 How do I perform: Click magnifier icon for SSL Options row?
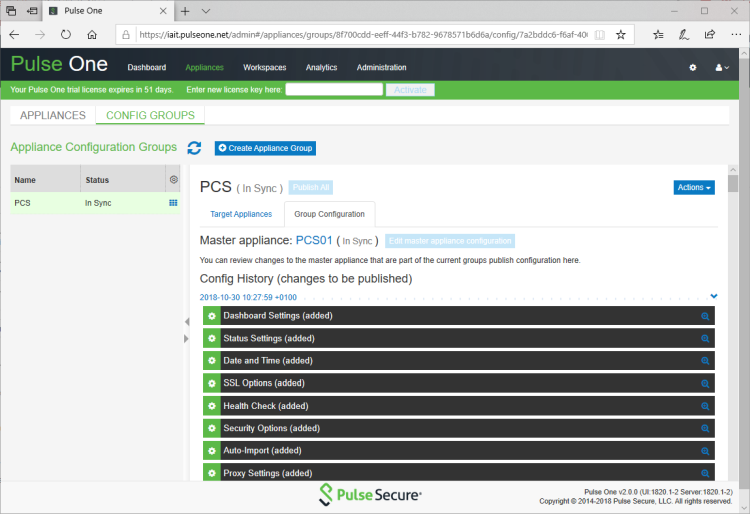click(x=705, y=384)
